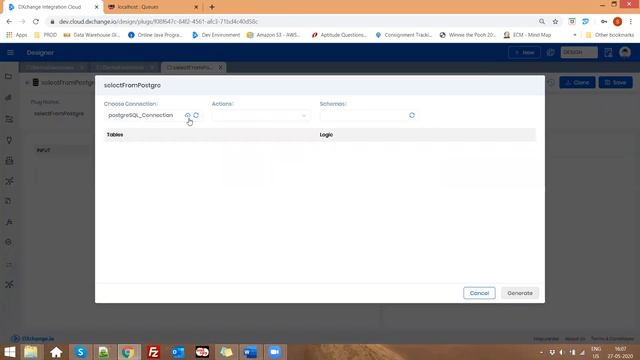Click the Generate button
640x360 pixels.
[520, 293]
